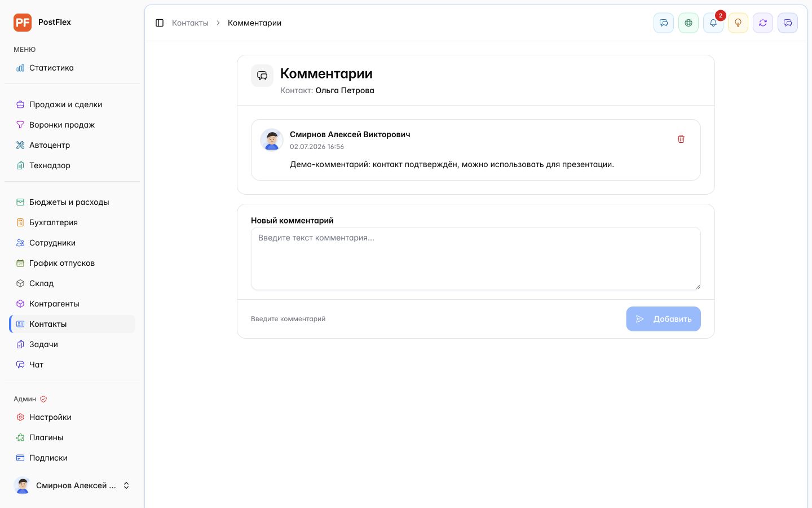The image size is (812, 508).
Task: Click the График отпусков calendar icon
Action: [x=20, y=263]
